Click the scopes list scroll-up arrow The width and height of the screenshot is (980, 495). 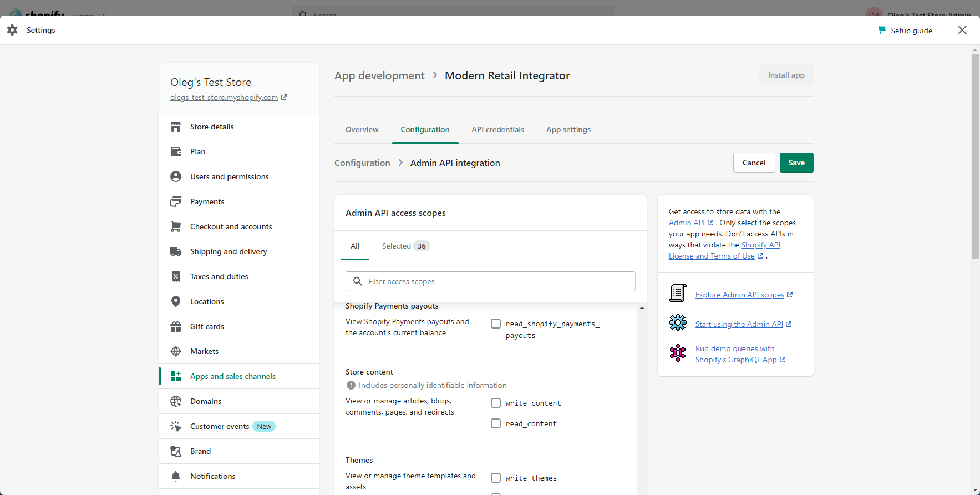point(642,307)
